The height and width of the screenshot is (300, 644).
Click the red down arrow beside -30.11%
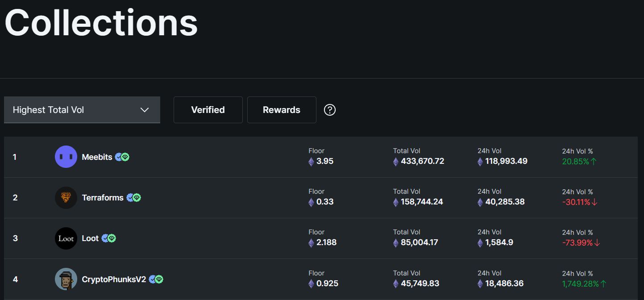[594, 202]
